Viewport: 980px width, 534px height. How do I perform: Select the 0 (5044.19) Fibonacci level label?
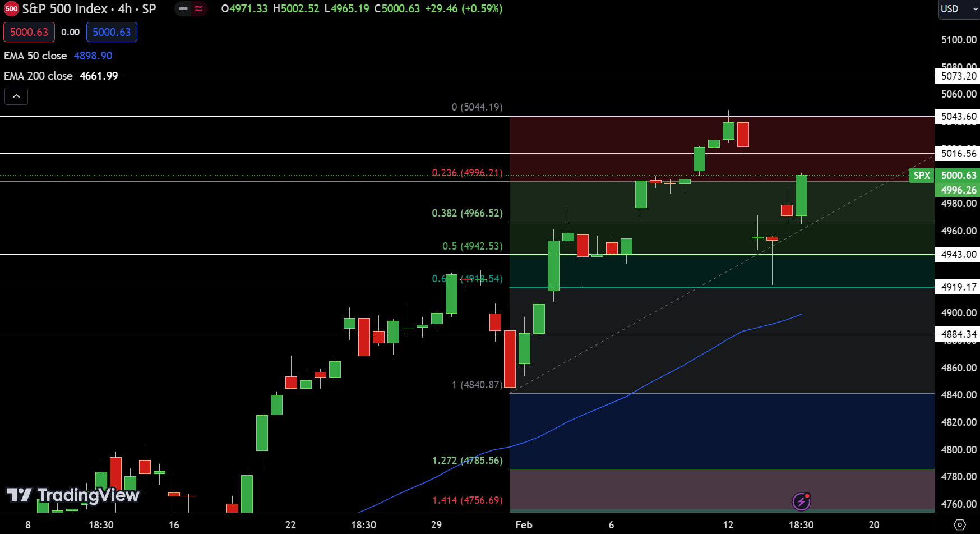tap(477, 107)
